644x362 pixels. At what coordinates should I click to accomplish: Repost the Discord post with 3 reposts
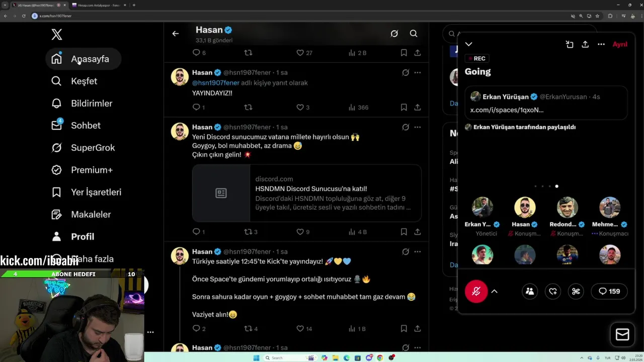[x=251, y=232]
